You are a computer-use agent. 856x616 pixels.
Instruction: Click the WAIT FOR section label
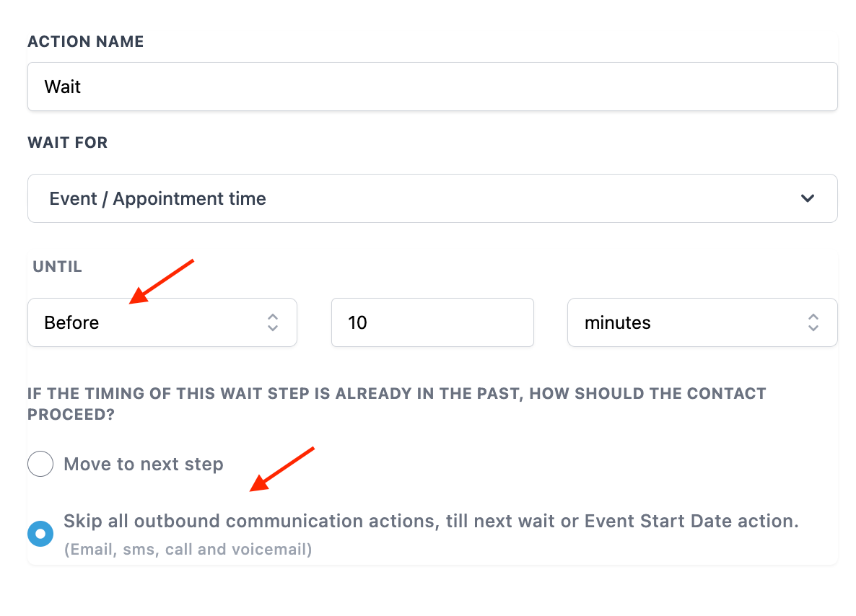tap(68, 143)
